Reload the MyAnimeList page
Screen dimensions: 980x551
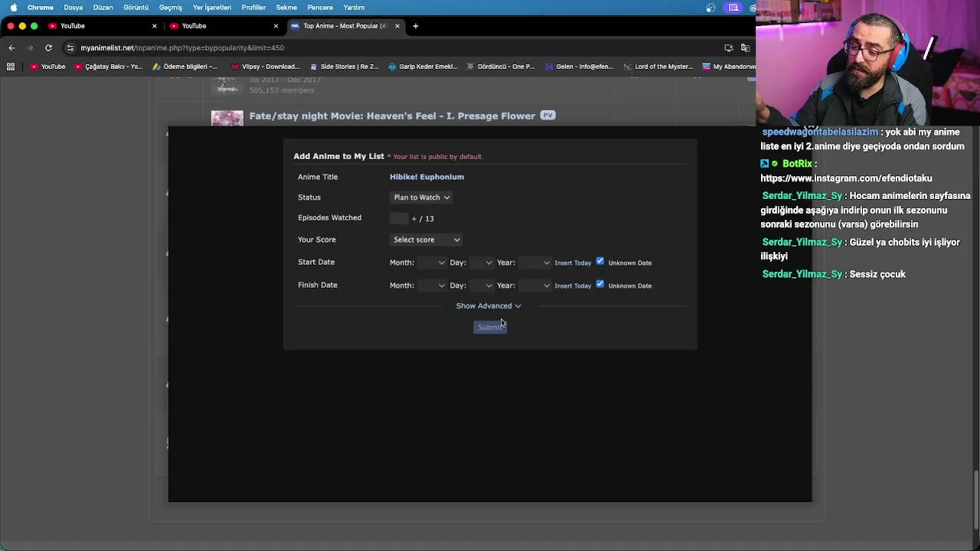[x=48, y=47]
